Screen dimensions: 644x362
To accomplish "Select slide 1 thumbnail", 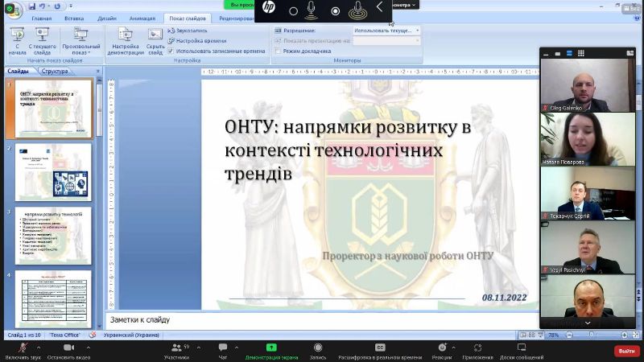I will (x=53, y=109).
